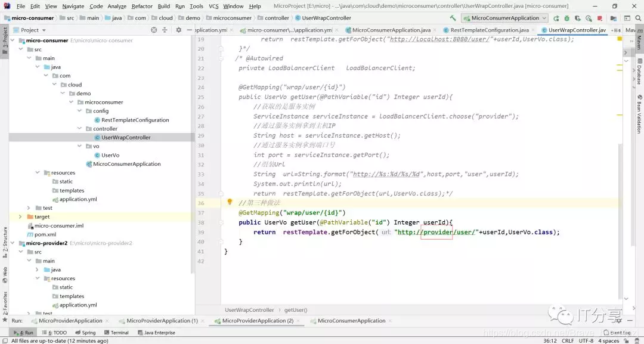Switch to MicroConsumerApplication.java editor tab
The height and width of the screenshot is (344, 644).
tap(391, 30)
